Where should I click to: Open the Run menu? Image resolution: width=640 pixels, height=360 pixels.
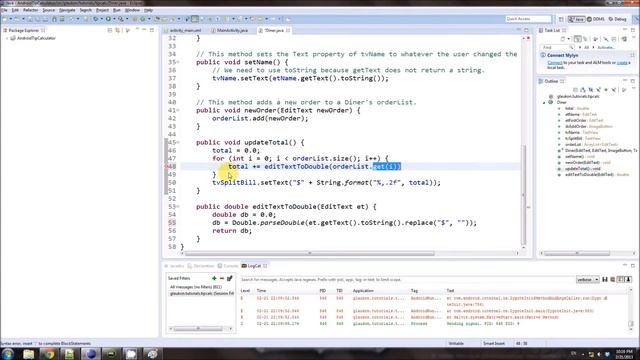[117, 10]
